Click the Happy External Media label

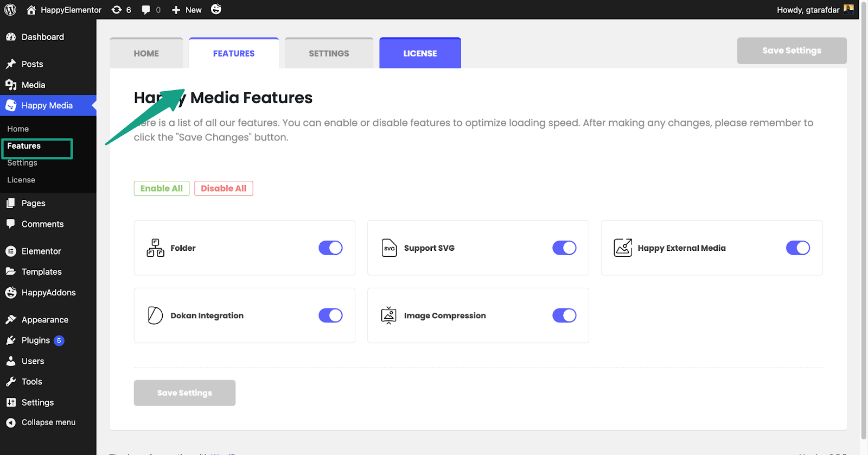[x=681, y=248]
